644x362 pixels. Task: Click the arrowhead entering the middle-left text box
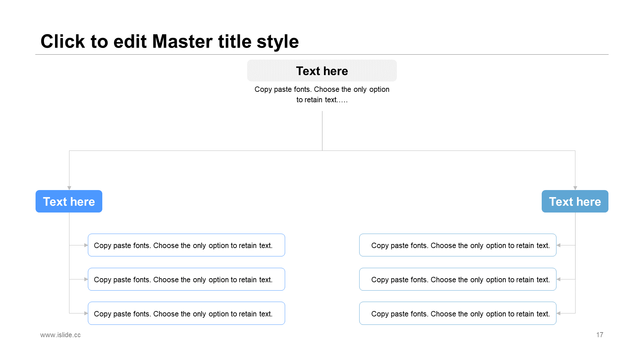(86, 279)
